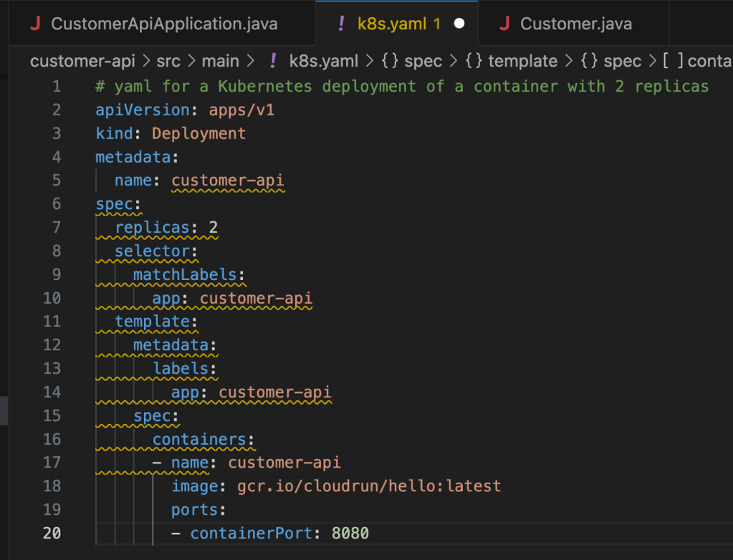
Task: Click the YAML icon in the breadcrumb bar
Action: click(272, 61)
